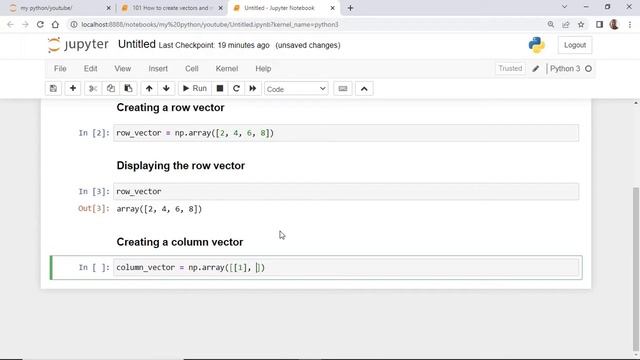Restart the kernel icon
Image resolution: width=640 pixels, height=360 pixels.
[236, 89]
